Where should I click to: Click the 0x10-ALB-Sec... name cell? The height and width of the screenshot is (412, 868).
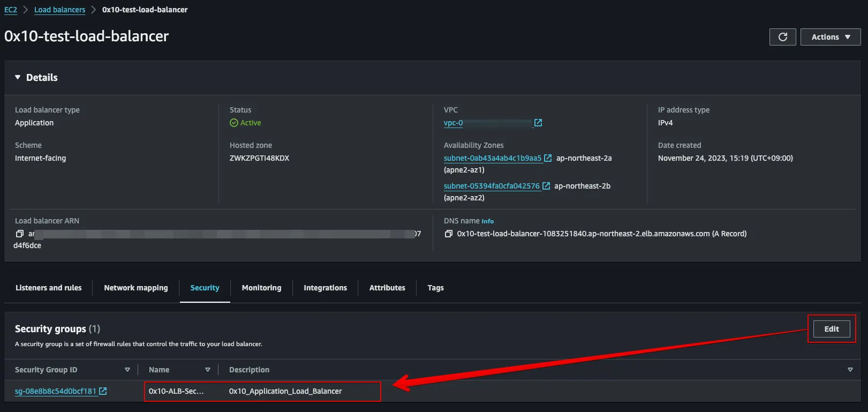pos(176,391)
